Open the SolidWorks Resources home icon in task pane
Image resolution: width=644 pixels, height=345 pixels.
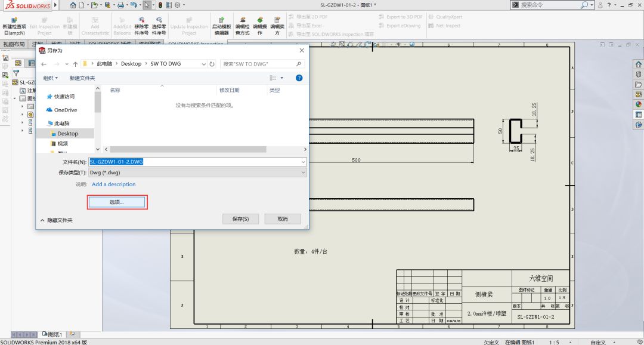638,64
